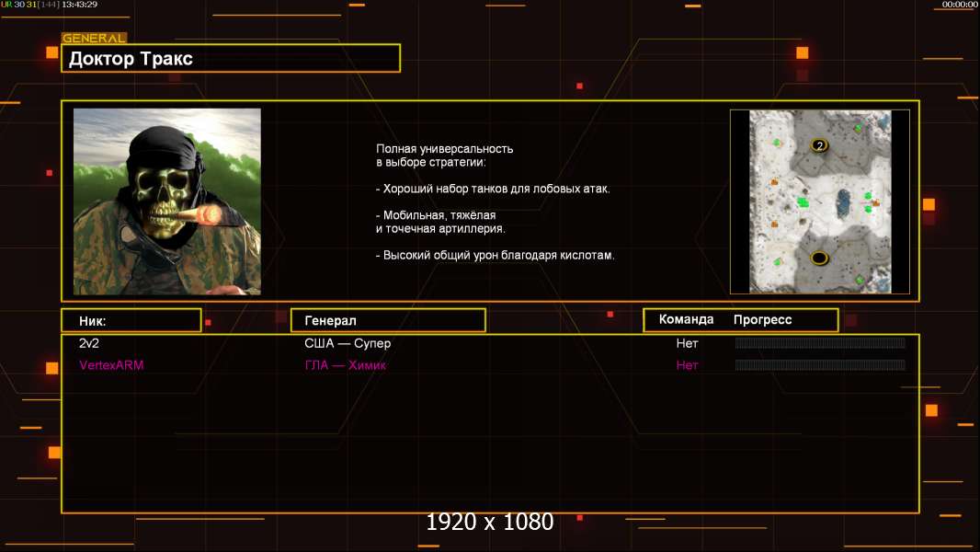Click 'Мобильная, тяжёлая' artillery description line
Image resolution: width=980 pixels, height=552 pixels.
pos(436,215)
